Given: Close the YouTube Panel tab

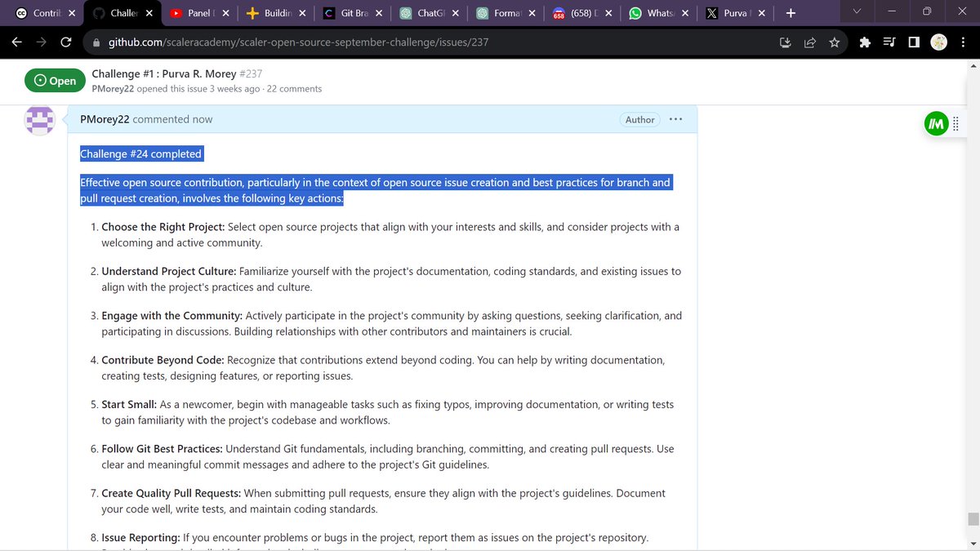Looking at the screenshot, I should coord(225,13).
